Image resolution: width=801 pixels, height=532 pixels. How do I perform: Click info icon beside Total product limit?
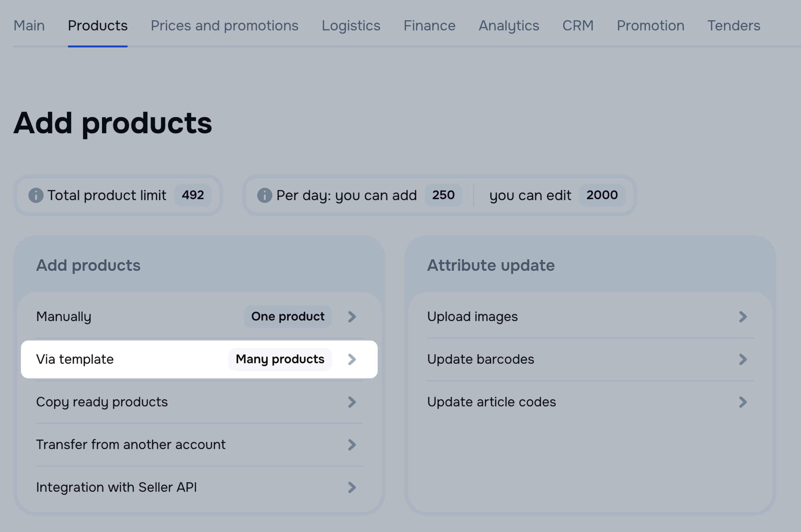(x=36, y=195)
